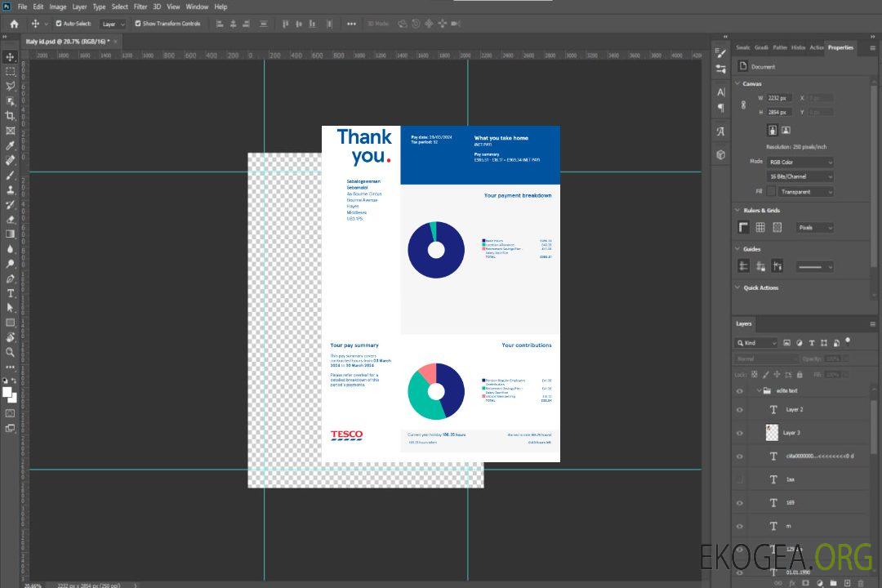Open the layer filter 'Kind' dropdown
This screenshot has width=882, height=588.
(x=756, y=343)
